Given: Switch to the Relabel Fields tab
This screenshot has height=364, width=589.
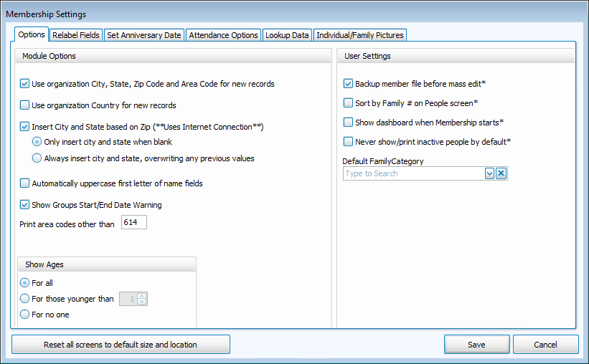Looking at the screenshot, I should click(x=76, y=35).
